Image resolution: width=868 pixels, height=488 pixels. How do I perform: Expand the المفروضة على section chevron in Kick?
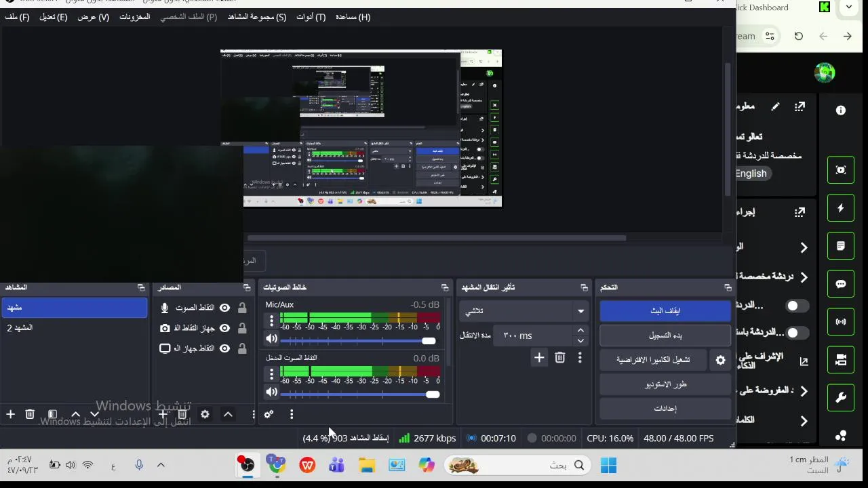tap(804, 391)
